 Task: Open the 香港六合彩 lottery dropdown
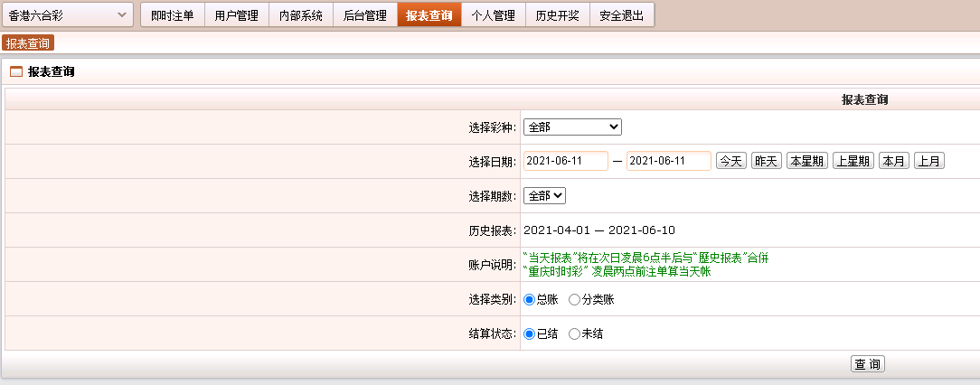click(x=68, y=15)
